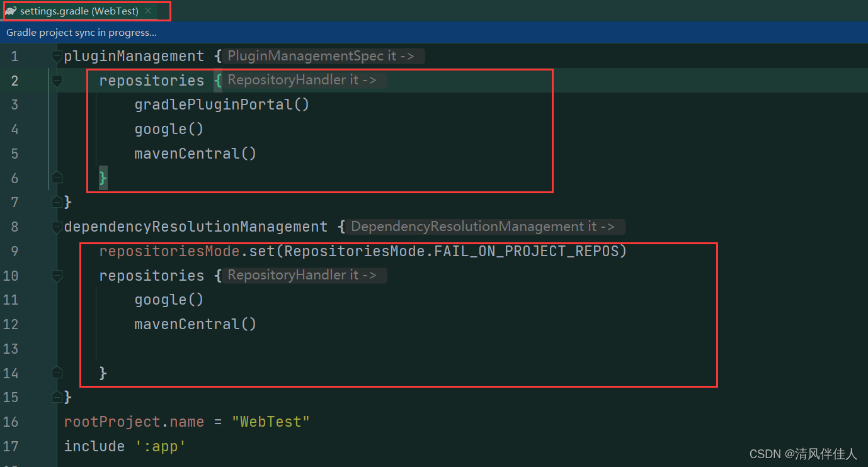Image resolution: width=868 pixels, height=467 pixels.
Task: Click the 'dependencyResolutionManagement' keyword
Action: tap(196, 227)
